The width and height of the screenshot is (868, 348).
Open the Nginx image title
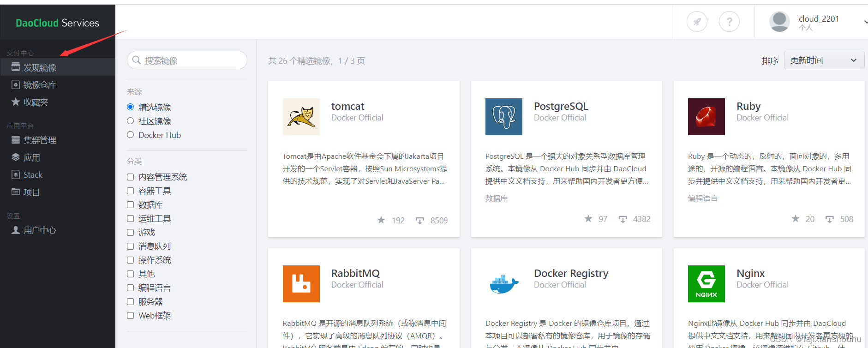tap(751, 273)
